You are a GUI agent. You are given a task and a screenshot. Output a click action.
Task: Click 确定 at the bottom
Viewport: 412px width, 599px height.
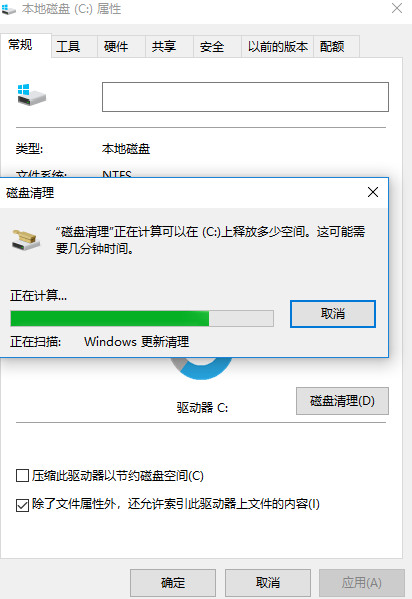click(173, 583)
